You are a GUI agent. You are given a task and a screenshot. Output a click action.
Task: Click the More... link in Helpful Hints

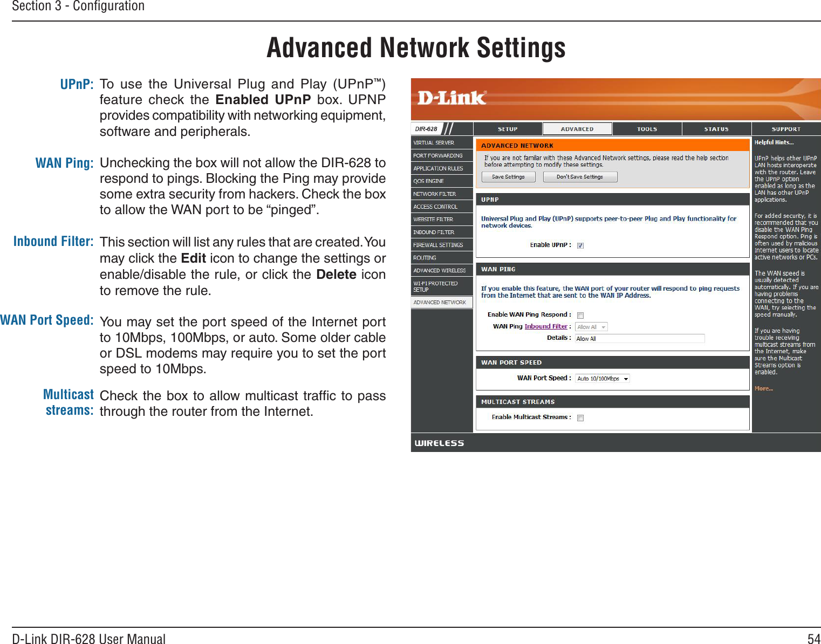pos(763,388)
